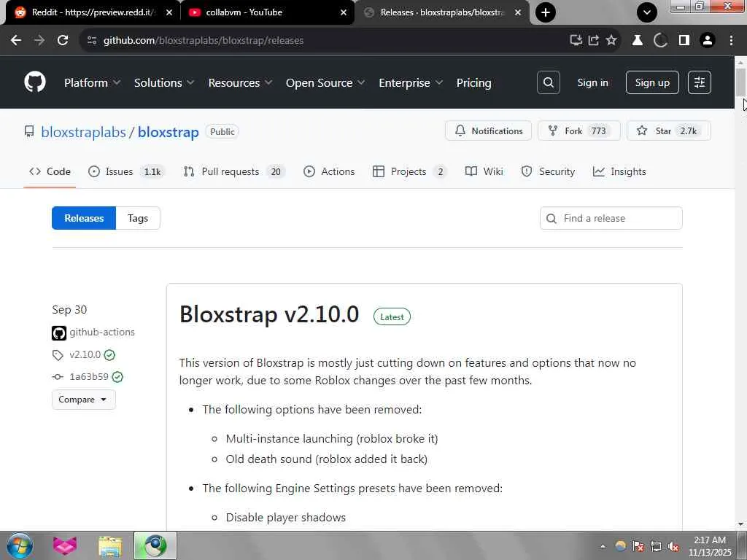Open the Pull requests tab
The image size is (747, 560).
coord(234,171)
